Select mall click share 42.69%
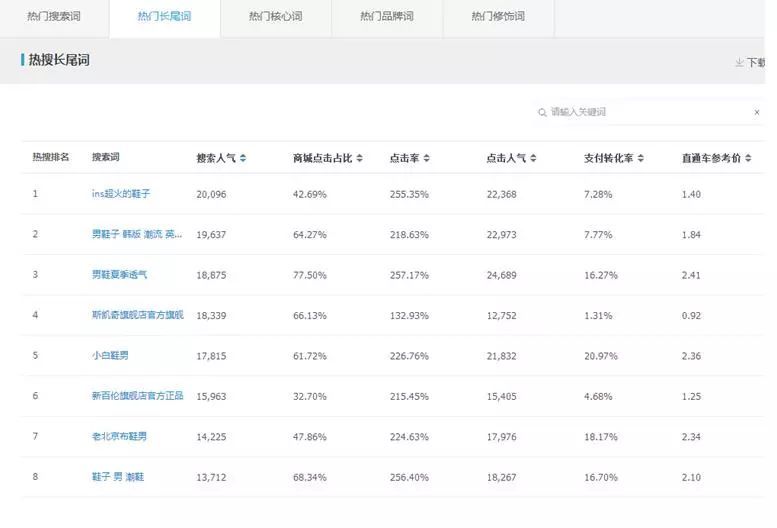777x528 pixels. pos(310,194)
